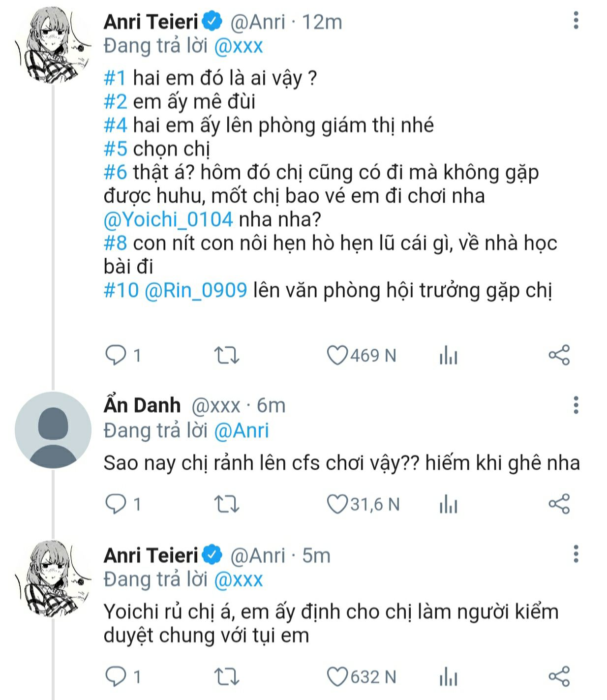The height and width of the screenshot is (700, 607).
Task: Open more options on Ẩn Danh's tweet
Action: coord(576,405)
